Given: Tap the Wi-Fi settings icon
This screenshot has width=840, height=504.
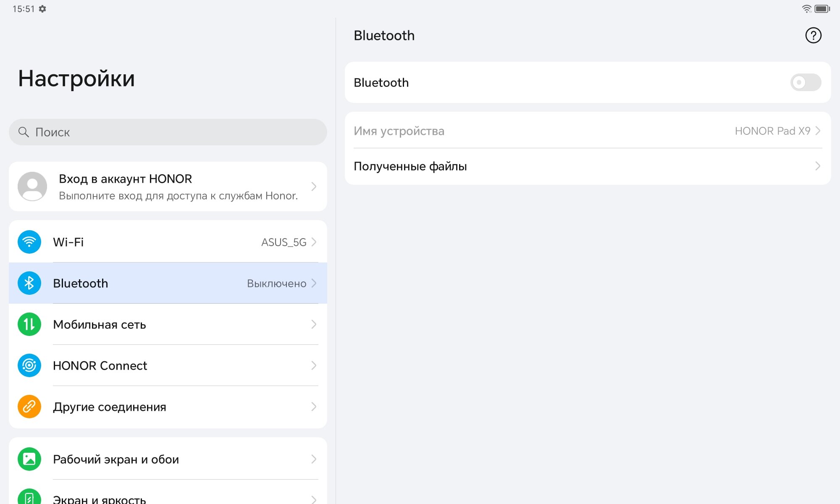Looking at the screenshot, I should [29, 242].
